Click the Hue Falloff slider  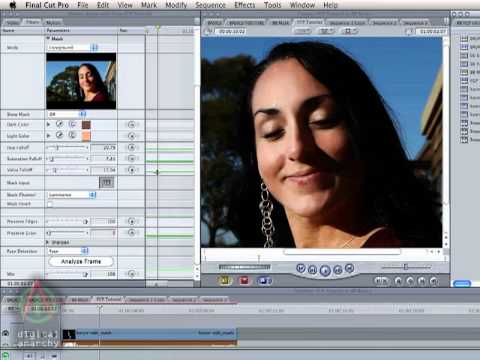click(67, 147)
